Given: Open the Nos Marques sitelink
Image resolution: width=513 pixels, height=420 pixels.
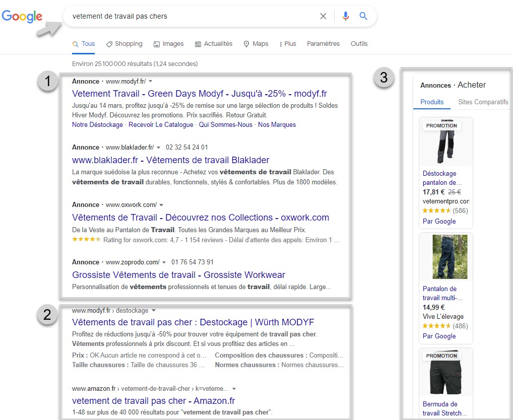Looking at the screenshot, I should pyautogui.click(x=277, y=124).
